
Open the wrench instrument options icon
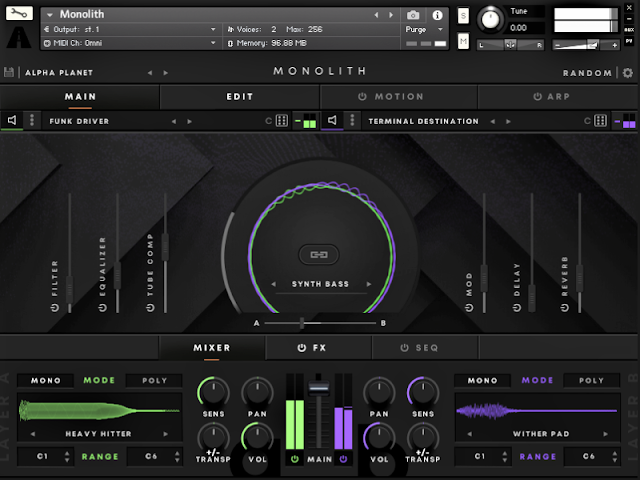pyautogui.click(x=19, y=13)
